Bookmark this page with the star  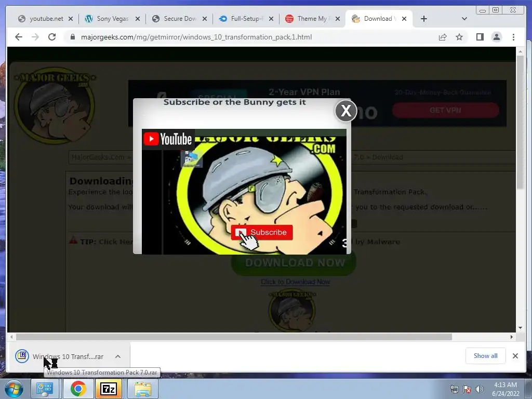(459, 37)
